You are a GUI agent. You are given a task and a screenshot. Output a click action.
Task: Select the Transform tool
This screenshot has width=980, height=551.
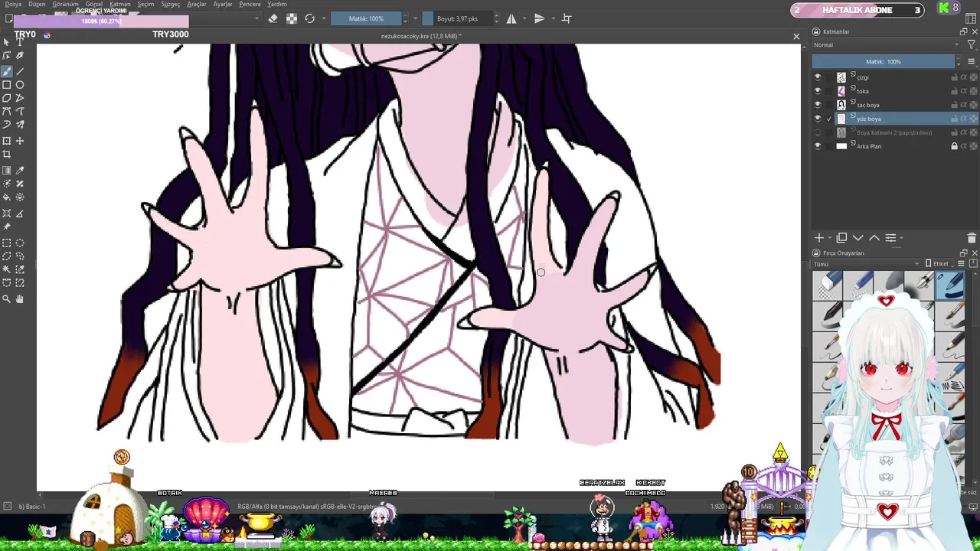pos(7,141)
